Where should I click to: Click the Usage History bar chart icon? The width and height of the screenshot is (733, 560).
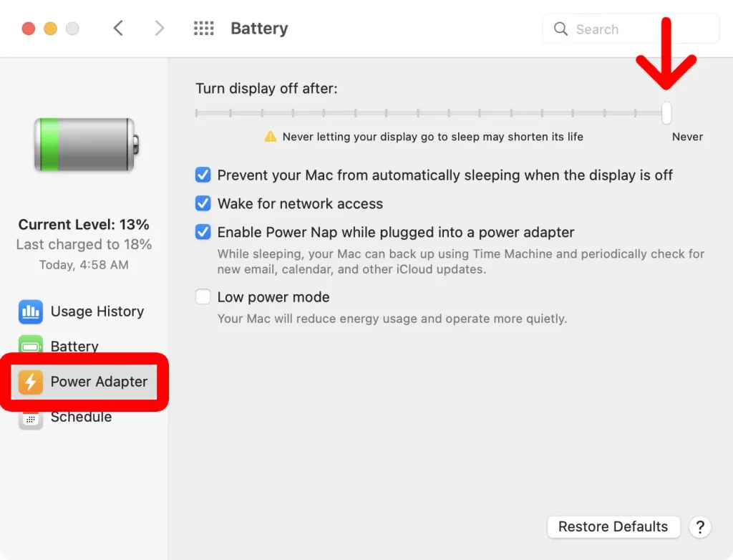(31, 312)
